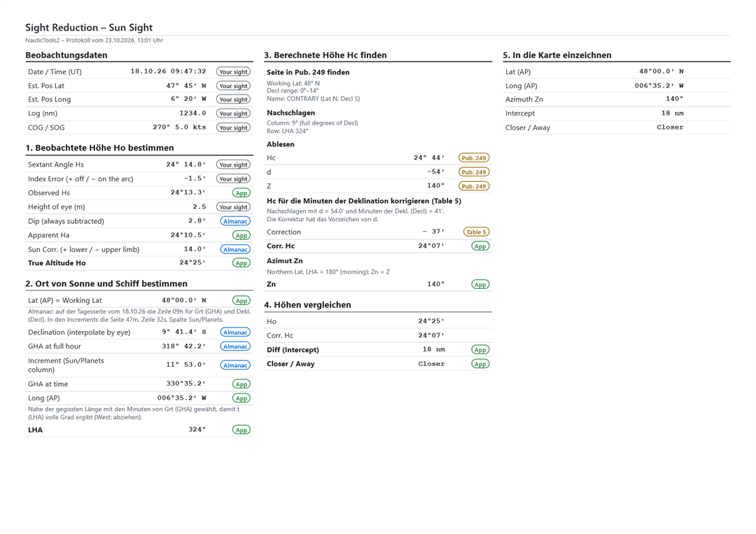Image resolution: width=756 pixels, height=534 pixels.
Task: Select Sextant Angle Hs value "24° 14.8'"
Action: pyautogui.click(x=186, y=164)
